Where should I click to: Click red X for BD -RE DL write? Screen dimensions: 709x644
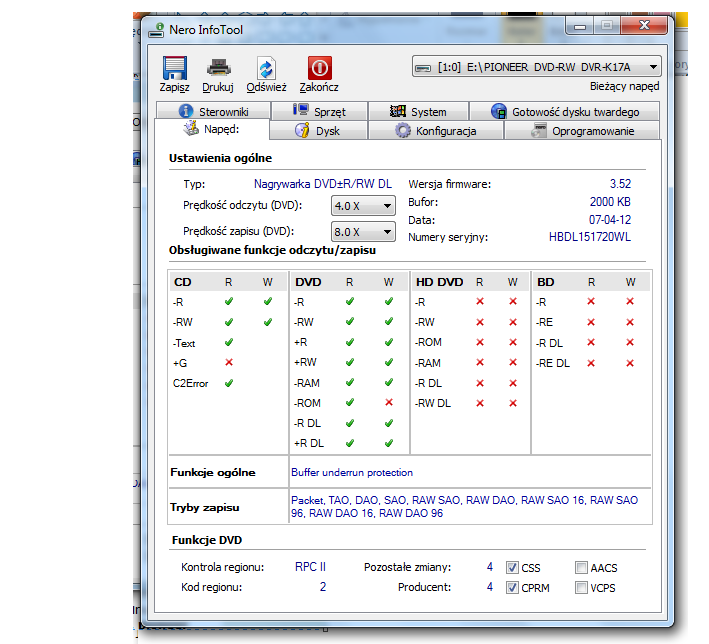point(630,363)
